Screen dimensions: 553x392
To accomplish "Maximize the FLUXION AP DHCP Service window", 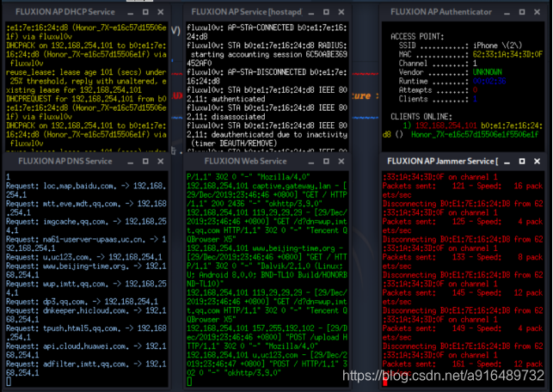I will point(145,12).
